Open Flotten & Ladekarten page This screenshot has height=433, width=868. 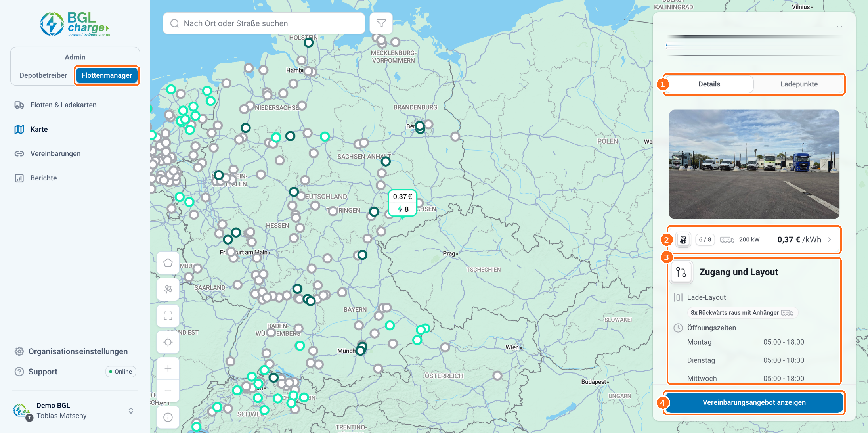pos(63,105)
